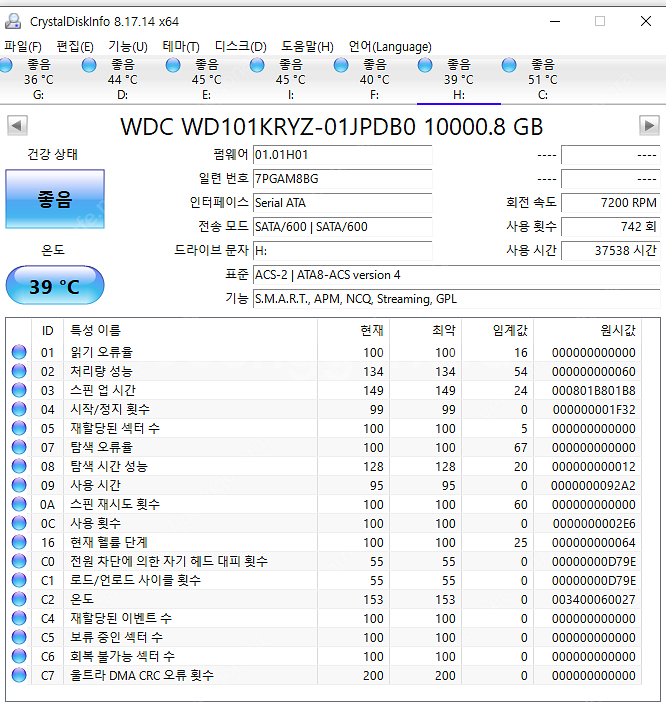Click transfer mode field SATA/600 | SATA/600

[x=343, y=227]
